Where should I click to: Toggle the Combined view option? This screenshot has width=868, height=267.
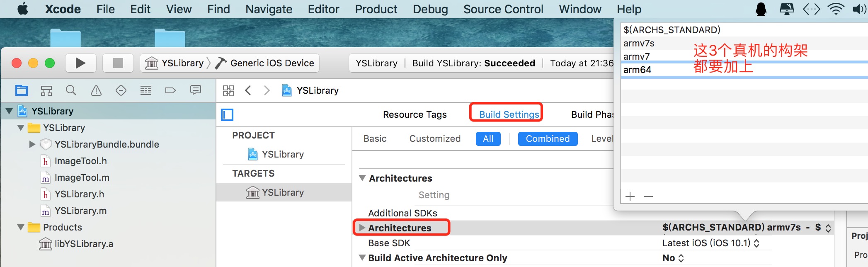(x=548, y=138)
